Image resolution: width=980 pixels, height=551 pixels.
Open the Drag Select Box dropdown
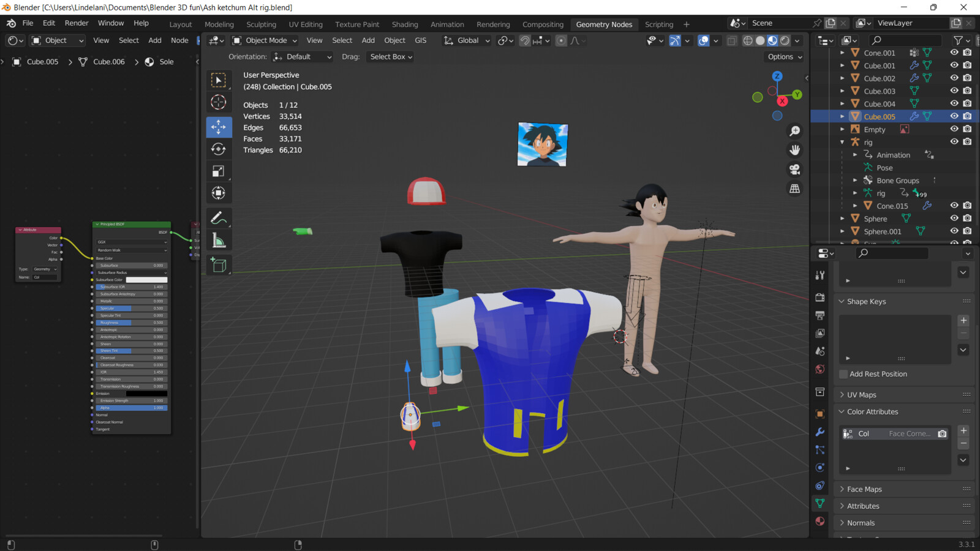[391, 57]
